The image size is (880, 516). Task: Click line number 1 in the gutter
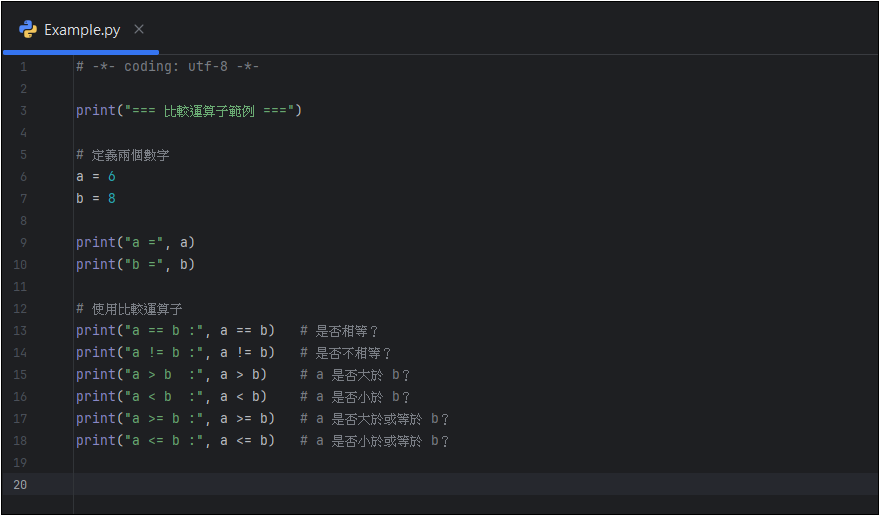23,67
